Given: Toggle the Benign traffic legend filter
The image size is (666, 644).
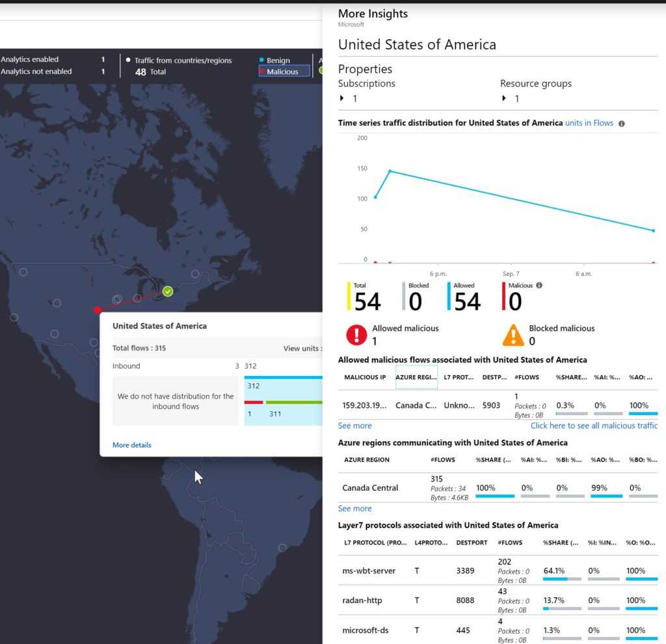Looking at the screenshot, I should 274,60.
